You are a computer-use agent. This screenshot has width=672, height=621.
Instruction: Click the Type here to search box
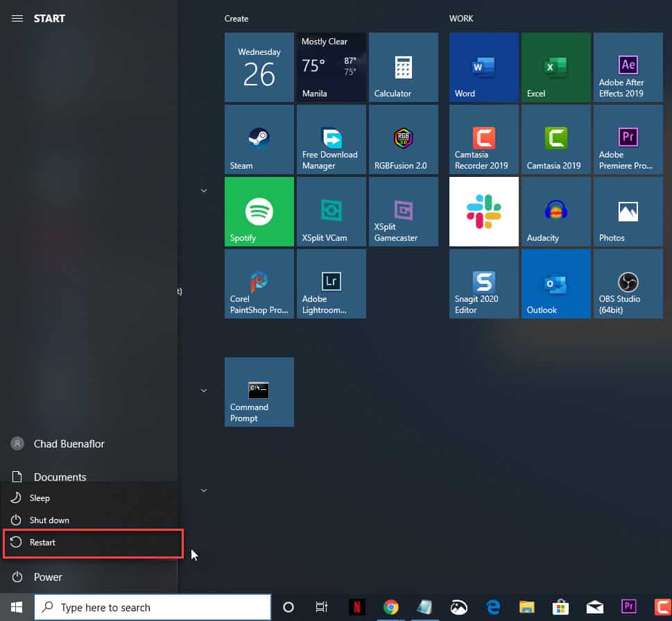(x=153, y=607)
